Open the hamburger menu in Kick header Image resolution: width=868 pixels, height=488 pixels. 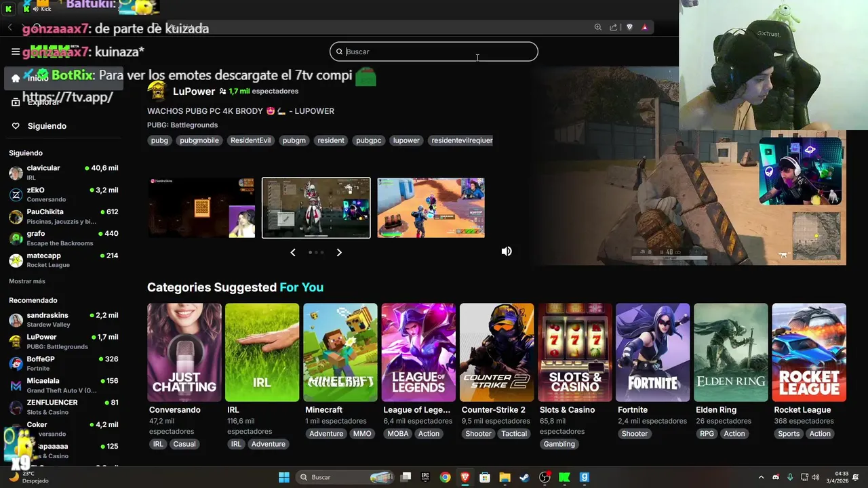[16, 52]
